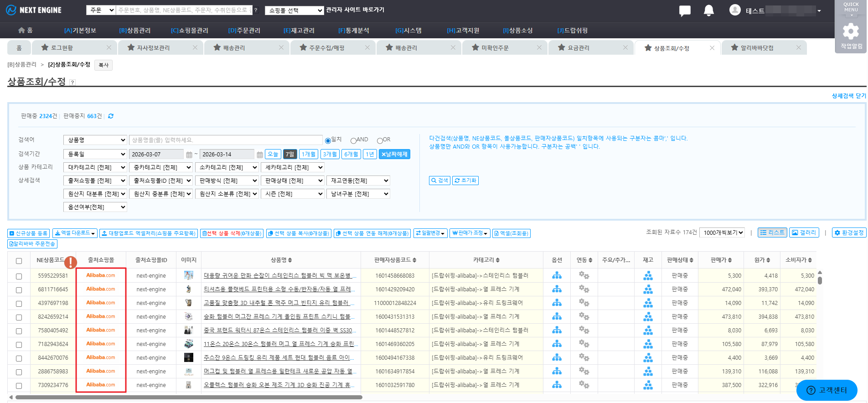This screenshot has width=868, height=403.
Task: Open the chat message icon
Action: [684, 10]
